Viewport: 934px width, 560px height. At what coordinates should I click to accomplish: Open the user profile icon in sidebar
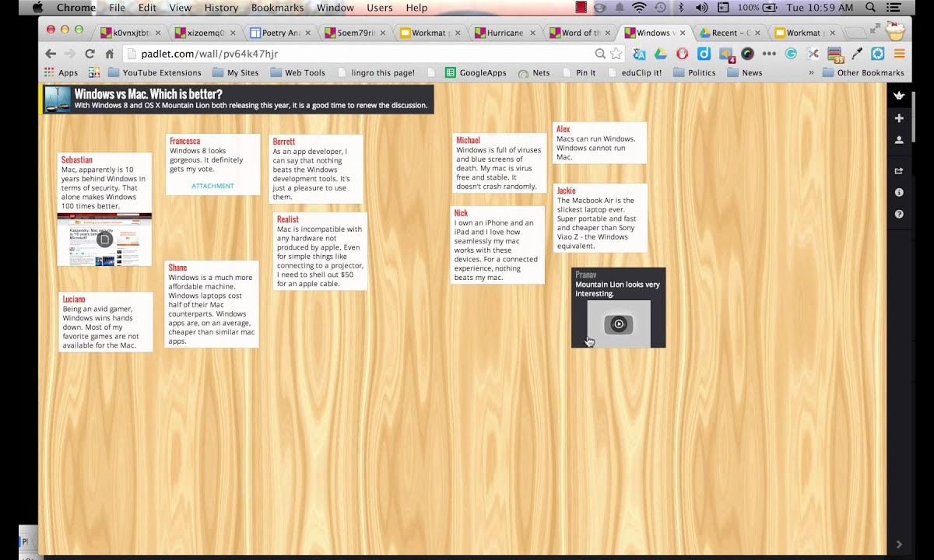tap(899, 141)
